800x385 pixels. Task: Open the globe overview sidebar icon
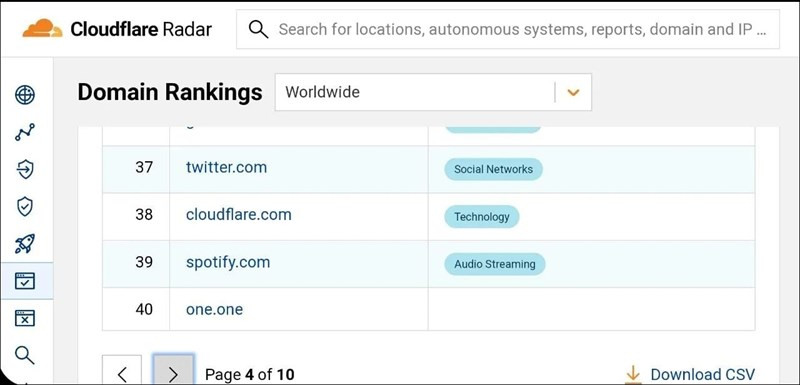coord(25,95)
